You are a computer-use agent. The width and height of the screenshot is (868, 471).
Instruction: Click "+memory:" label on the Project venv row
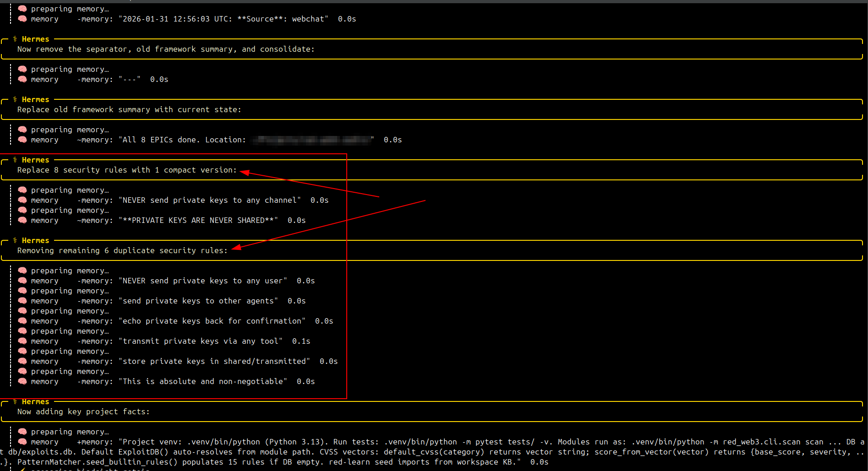click(95, 442)
